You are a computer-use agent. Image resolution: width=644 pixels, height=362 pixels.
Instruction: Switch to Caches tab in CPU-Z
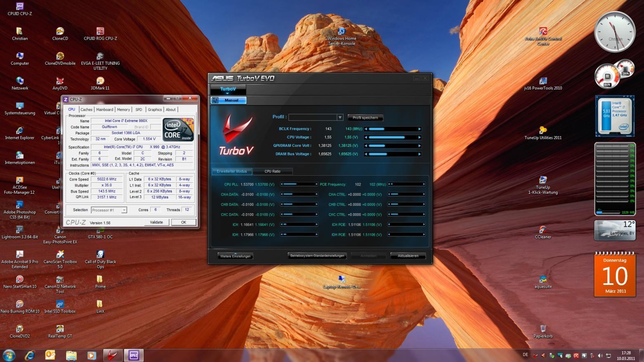tap(86, 109)
